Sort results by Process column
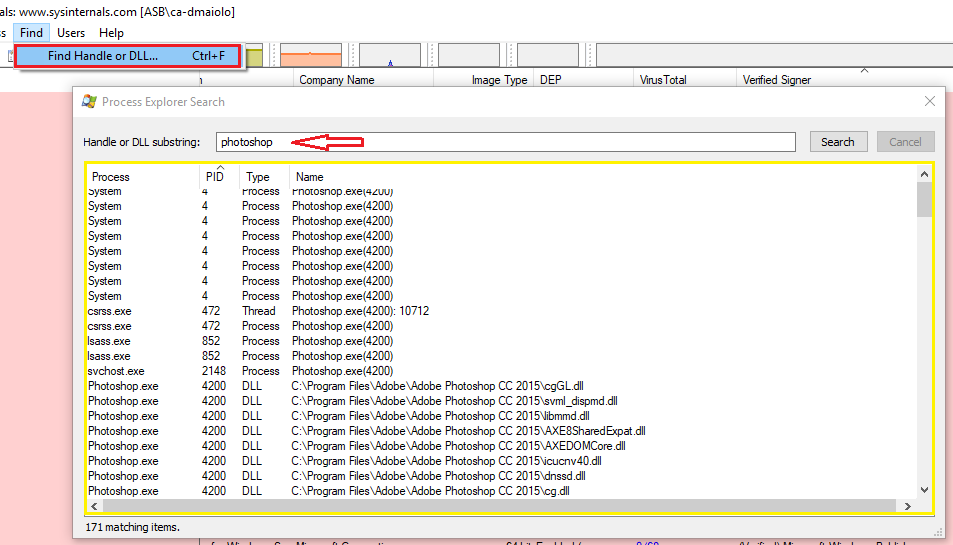Viewport: 953px width, 545px height. click(x=143, y=177)
